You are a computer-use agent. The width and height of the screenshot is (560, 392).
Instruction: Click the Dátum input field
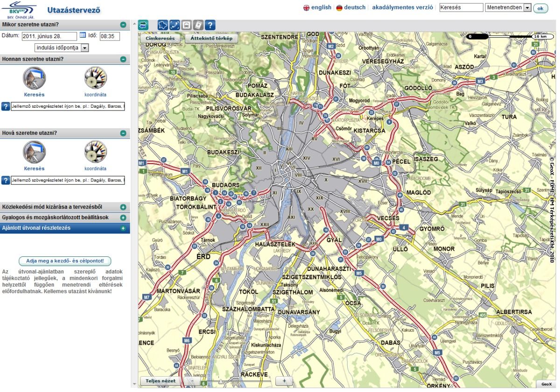point(49,36)
